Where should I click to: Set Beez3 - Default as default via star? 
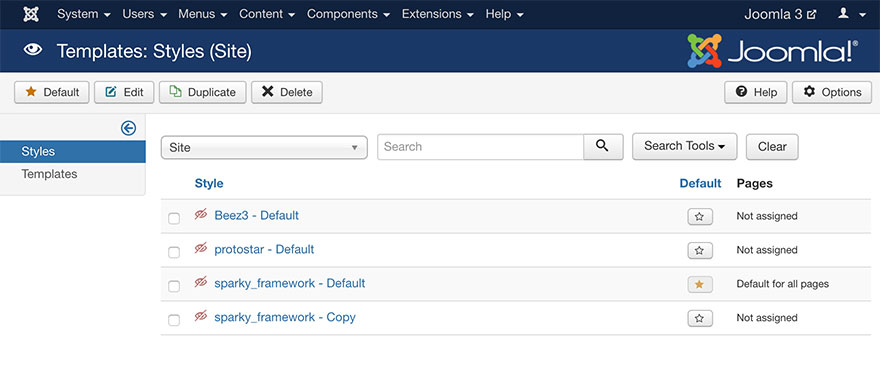[700, 217]
